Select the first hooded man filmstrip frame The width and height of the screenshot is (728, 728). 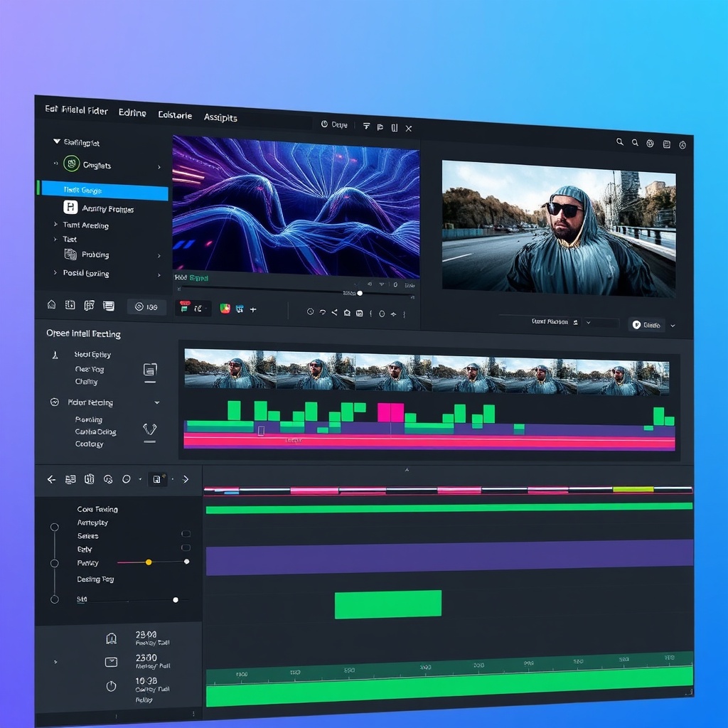[230, 369]
